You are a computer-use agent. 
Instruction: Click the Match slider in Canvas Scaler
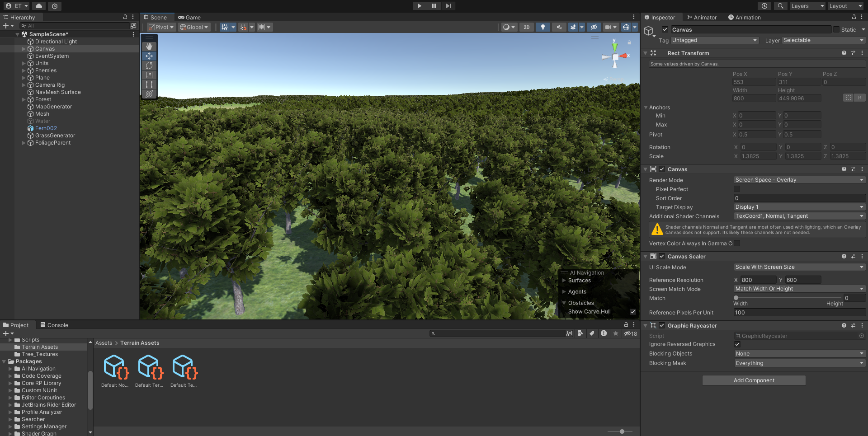pos(736,298)
